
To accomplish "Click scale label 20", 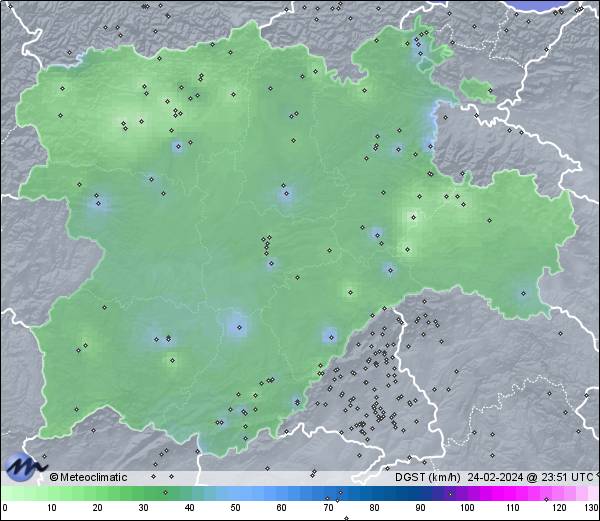I will (x=97, y=508).
